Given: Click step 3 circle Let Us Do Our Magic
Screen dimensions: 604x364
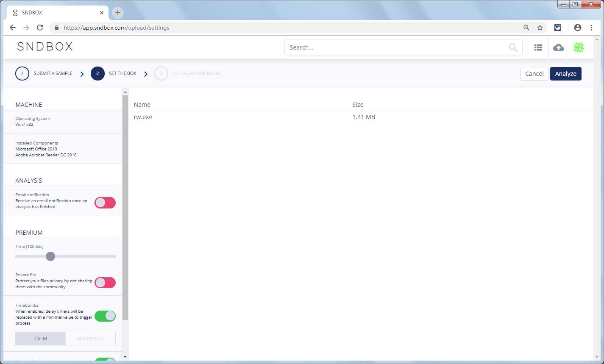Looking at the screenshot, I should click(161, 73).
